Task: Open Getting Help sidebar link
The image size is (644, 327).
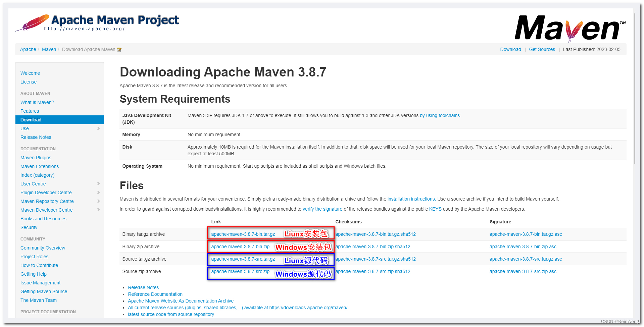Action: [34, 274]
